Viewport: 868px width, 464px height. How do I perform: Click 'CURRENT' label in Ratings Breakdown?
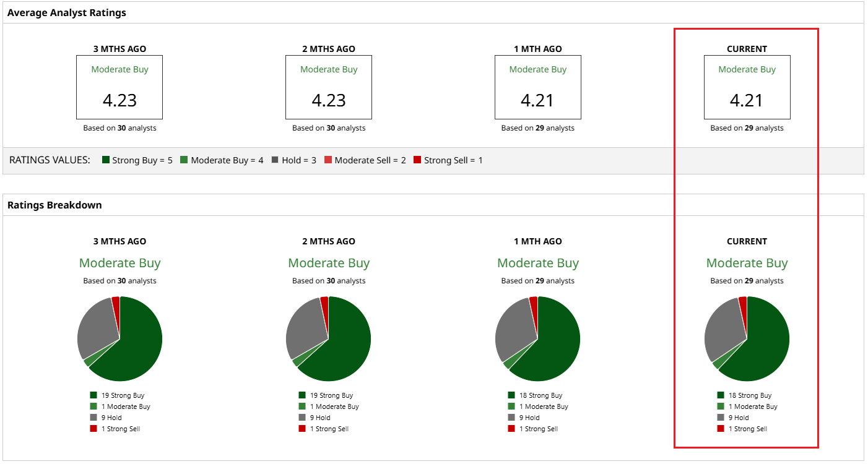(747, 241)
